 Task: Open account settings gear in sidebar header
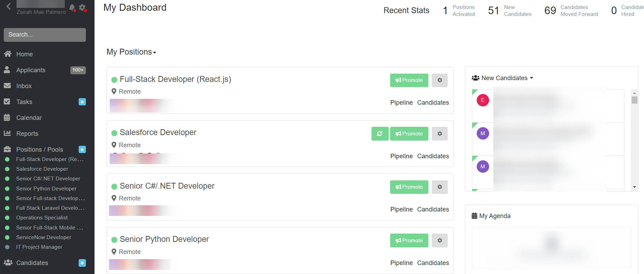click(x=82, y=7)
